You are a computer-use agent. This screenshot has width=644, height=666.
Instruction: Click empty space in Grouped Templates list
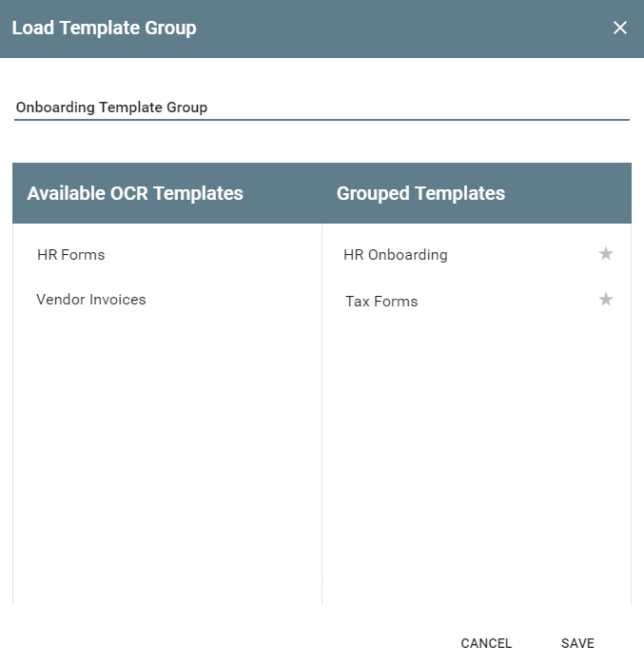coord(476,457)
